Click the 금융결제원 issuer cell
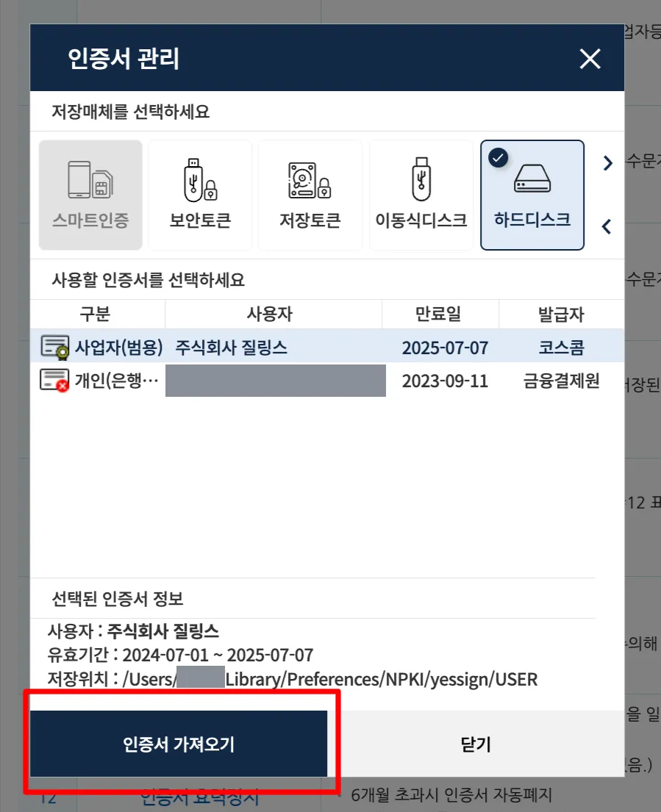Screen dimensions: 661x812 pos(561,381)
